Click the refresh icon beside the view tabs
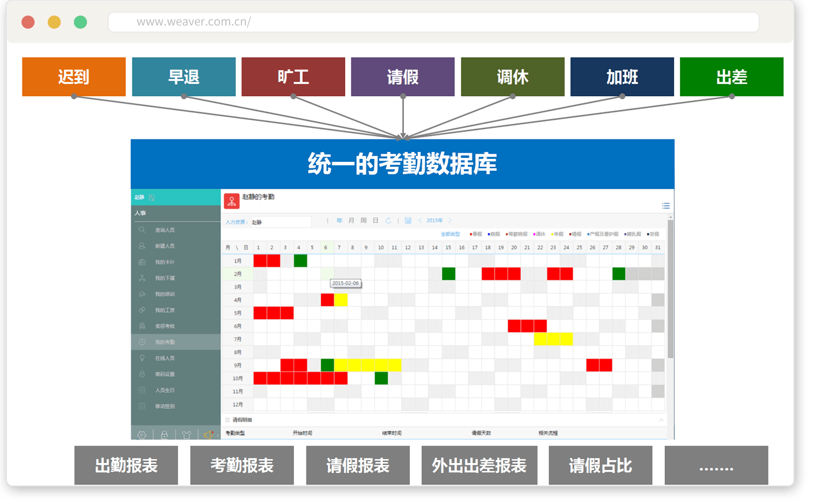Image resolution: width=821 pixels, height=504 pixels. click(388, 221)
